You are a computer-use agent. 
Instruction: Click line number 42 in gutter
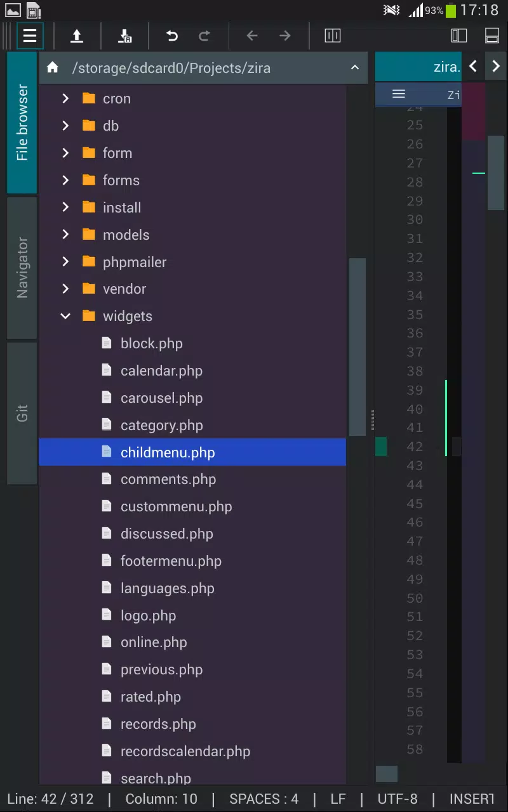(415, 447)
